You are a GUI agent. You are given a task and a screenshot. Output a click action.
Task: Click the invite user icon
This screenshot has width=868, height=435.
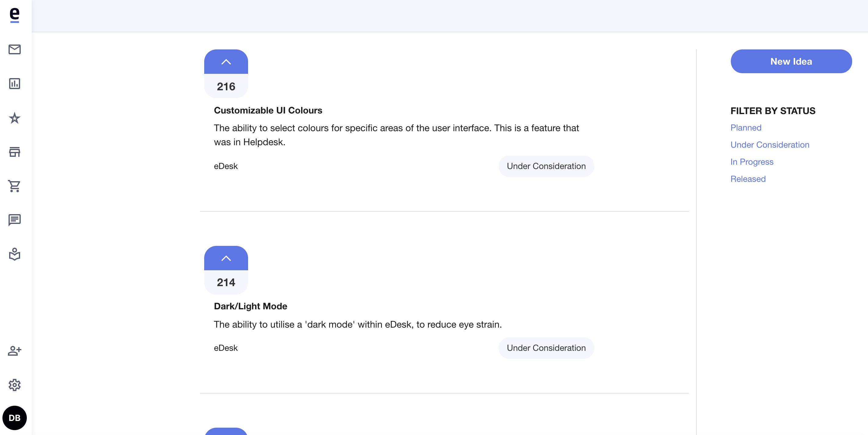[15, 351]
